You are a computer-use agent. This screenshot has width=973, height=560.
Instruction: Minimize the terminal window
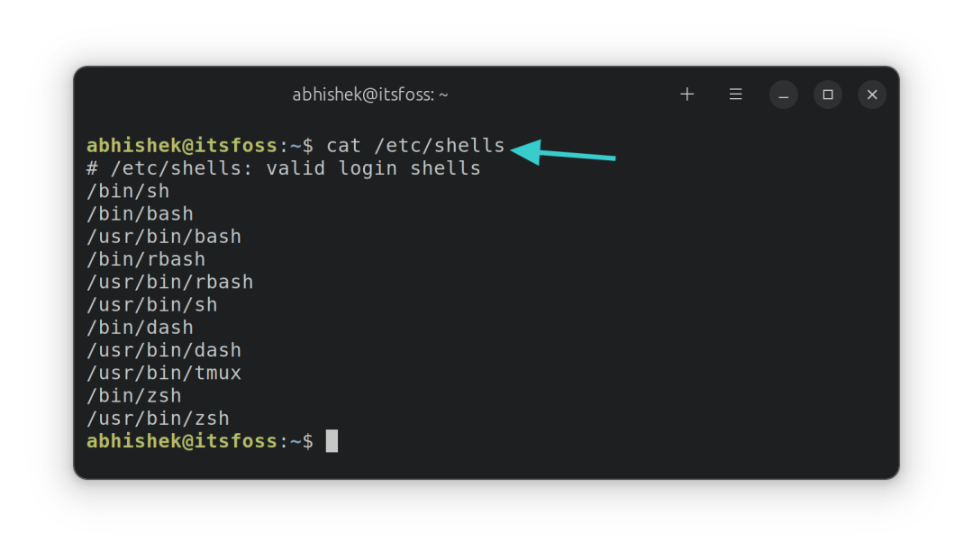point(784,95)
